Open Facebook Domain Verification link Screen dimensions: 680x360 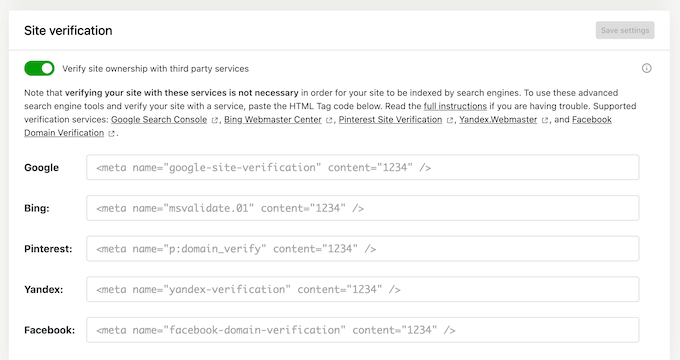(592, 120)
